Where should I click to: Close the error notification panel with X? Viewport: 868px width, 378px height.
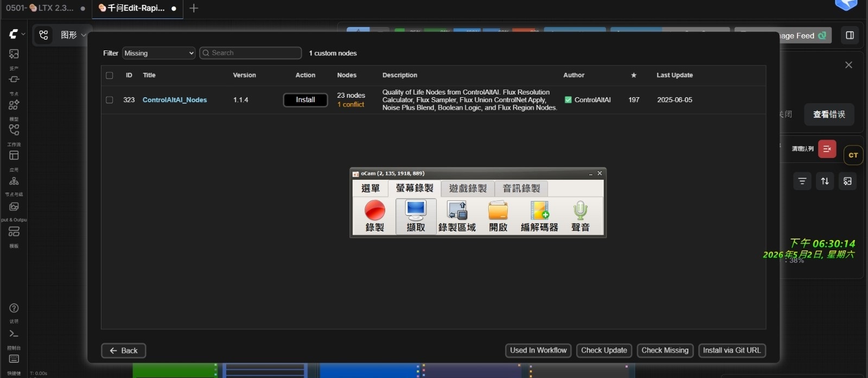[849, 65]
